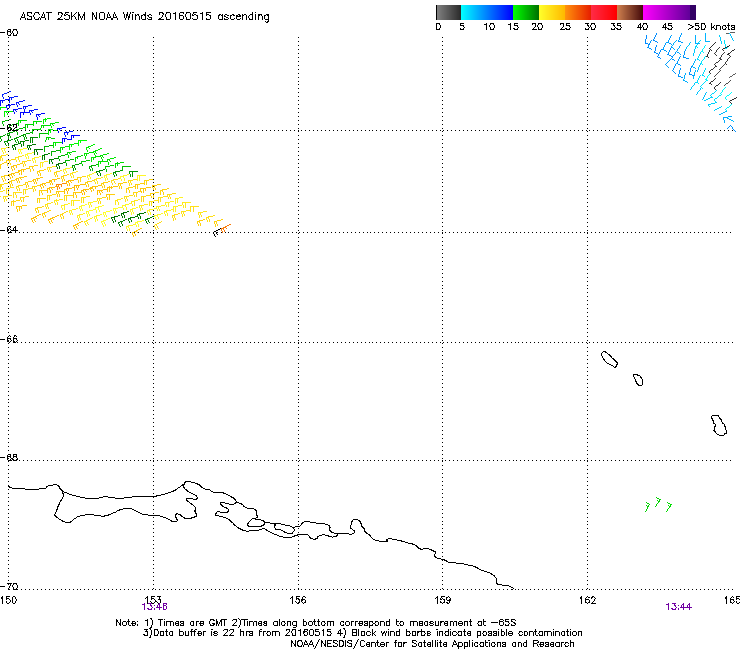Click the longitude label 153
Screen dimensions: 740x650
153,599
